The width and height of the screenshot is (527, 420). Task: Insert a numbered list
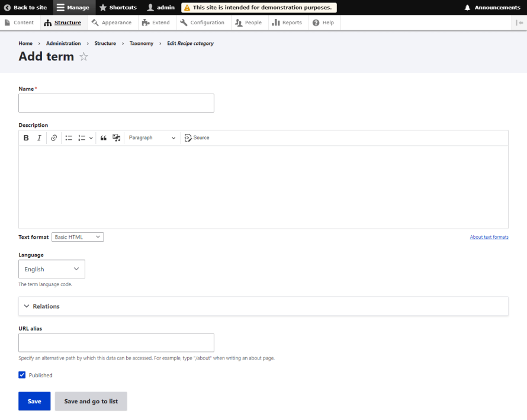82,138
